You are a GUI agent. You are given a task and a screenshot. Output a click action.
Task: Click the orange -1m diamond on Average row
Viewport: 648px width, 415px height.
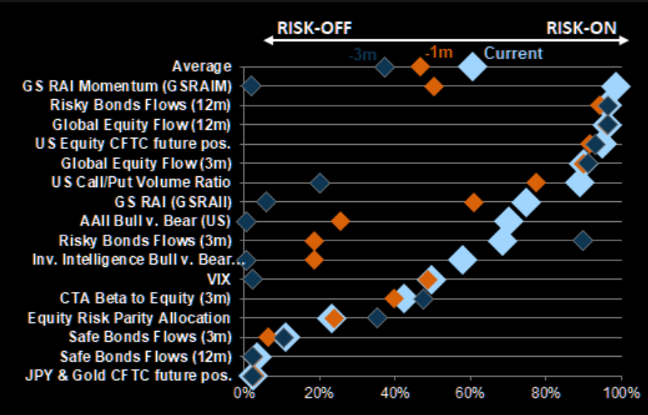pos(420,66)
